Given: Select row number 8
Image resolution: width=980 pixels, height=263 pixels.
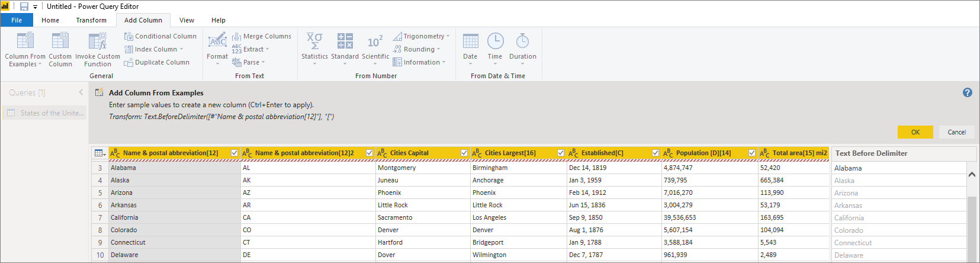Looking at the screenshot, I should (100, 230).
